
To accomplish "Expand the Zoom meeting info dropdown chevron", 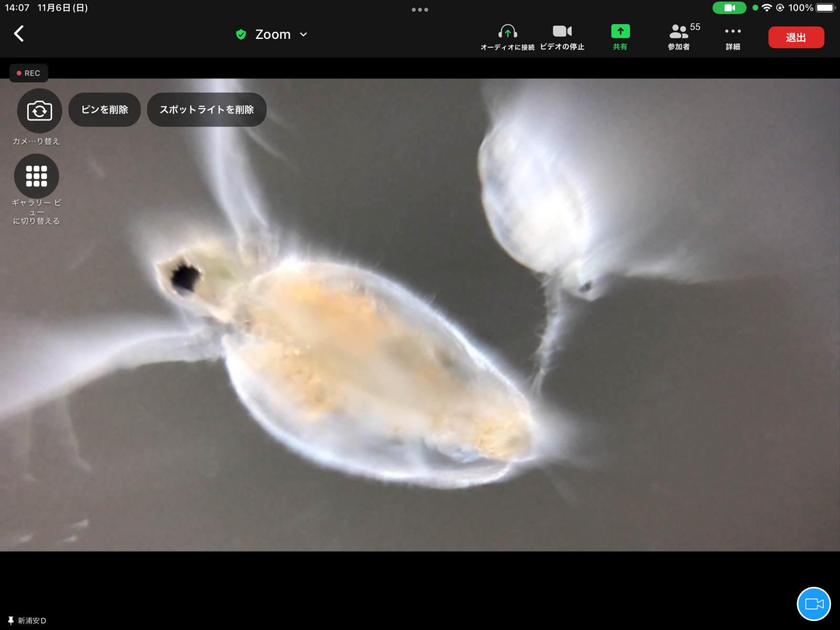I will point(303,35).
